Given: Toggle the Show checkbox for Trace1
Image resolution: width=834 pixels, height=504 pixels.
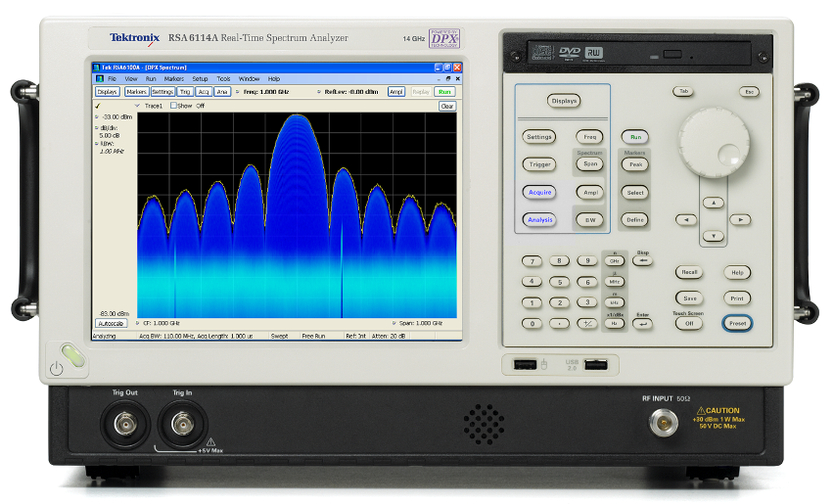Looking at the screenshot, I should pyautogui.click(x=174, y=106).
